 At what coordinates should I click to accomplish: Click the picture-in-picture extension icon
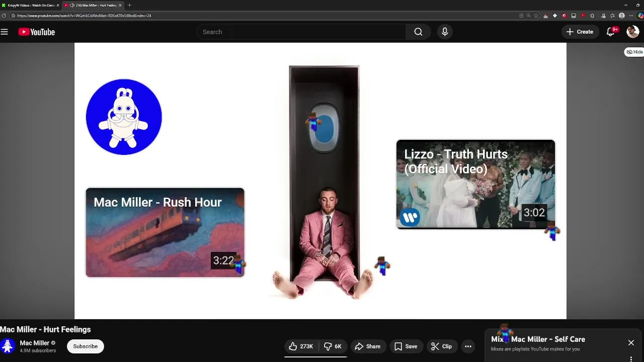pyautogui.click(x=574, y=16)
